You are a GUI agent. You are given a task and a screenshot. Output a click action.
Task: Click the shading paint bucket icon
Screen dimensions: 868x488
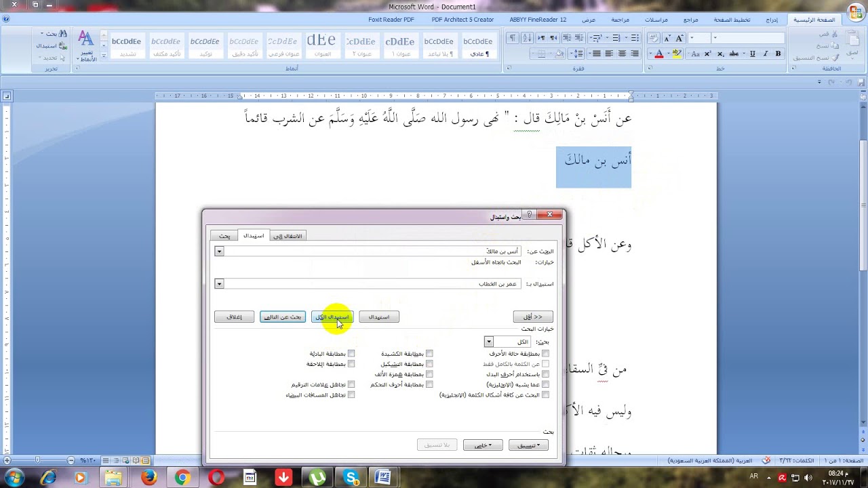tap(559, 54)
